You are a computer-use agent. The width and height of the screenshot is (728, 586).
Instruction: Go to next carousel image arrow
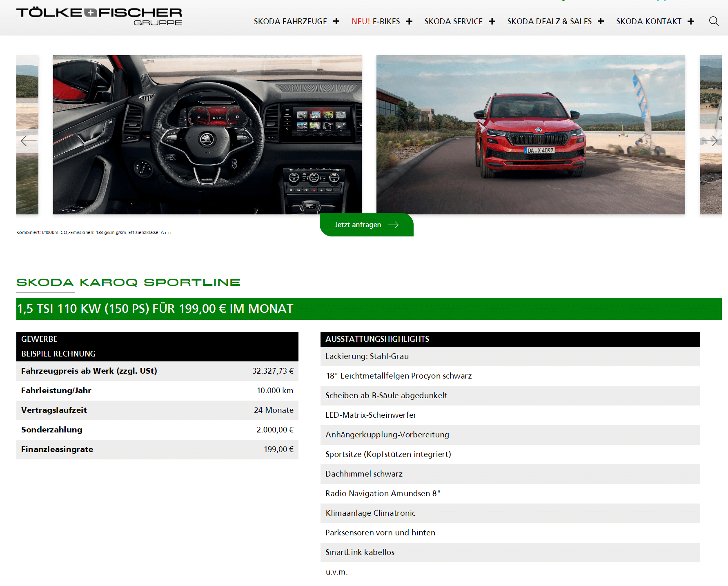coord(710,141)
